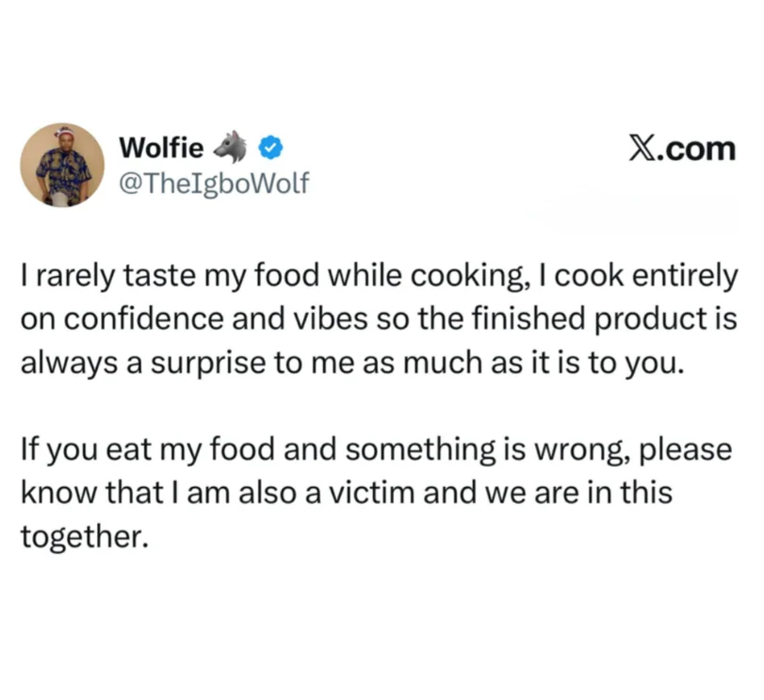Click the wolf emoji beside Wolfie

(230, 148)
